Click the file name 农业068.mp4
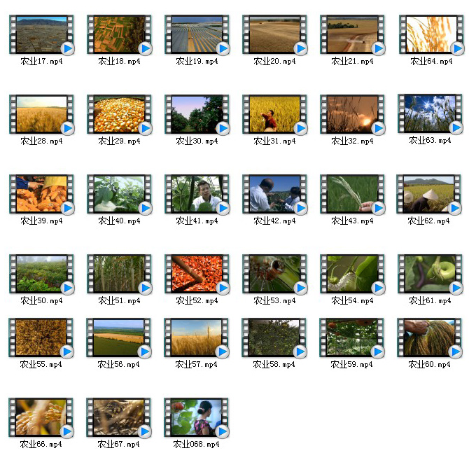The image size is (476, 467). click(197, 445)
